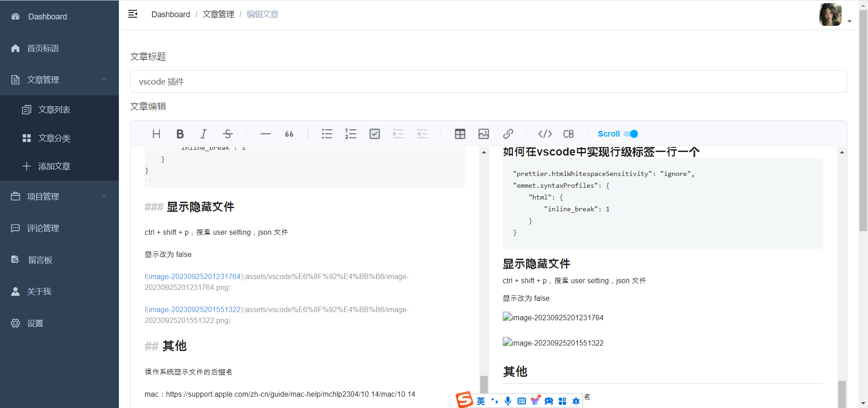Click the Sogou voice microphone icon
This screenshot has width=868, height=408.
508,401
